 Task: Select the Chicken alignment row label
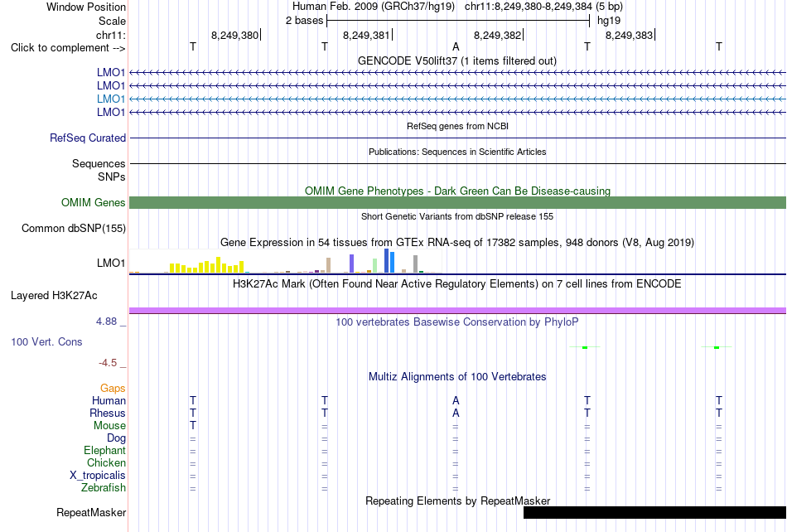[x=106, y=462]
